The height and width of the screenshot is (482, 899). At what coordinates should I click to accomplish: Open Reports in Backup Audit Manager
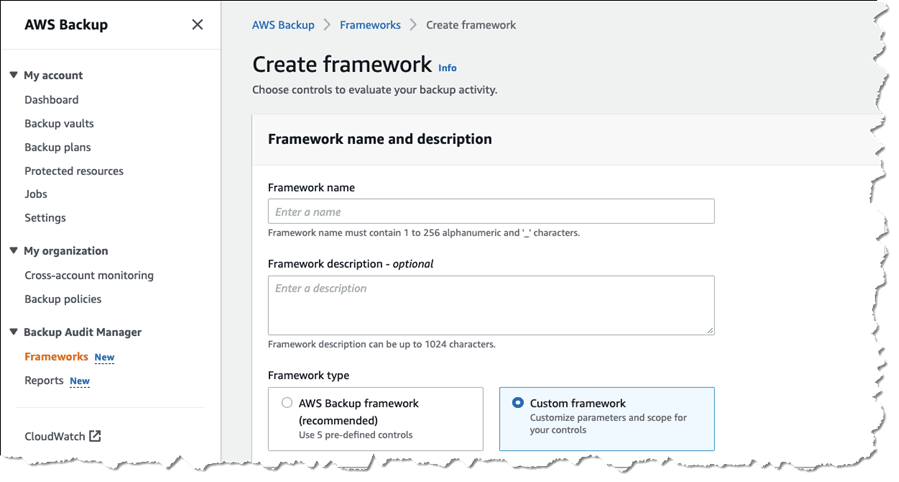tap(44, 381)
